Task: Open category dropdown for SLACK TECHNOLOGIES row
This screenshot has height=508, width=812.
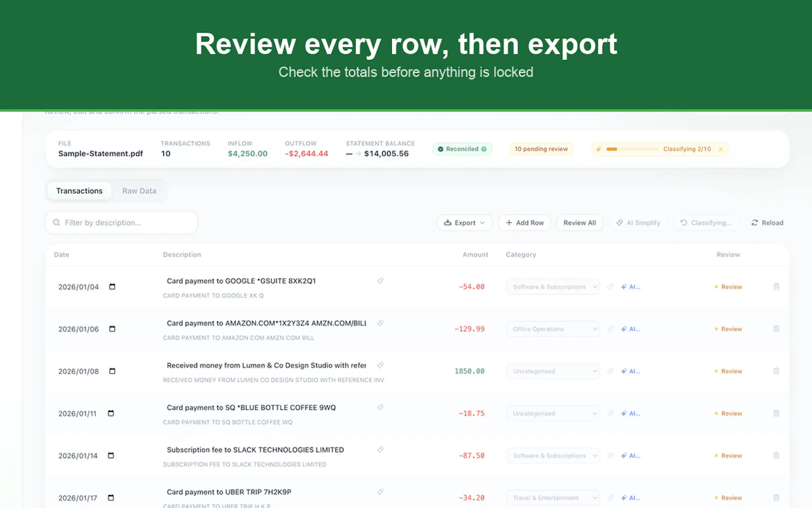Action: point(553,456)
